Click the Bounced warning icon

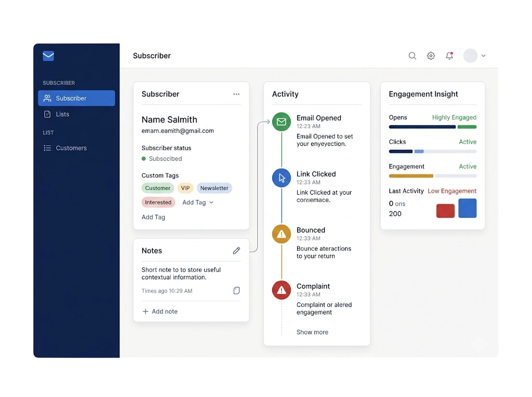pyautogui.click(x=281, y=234)
